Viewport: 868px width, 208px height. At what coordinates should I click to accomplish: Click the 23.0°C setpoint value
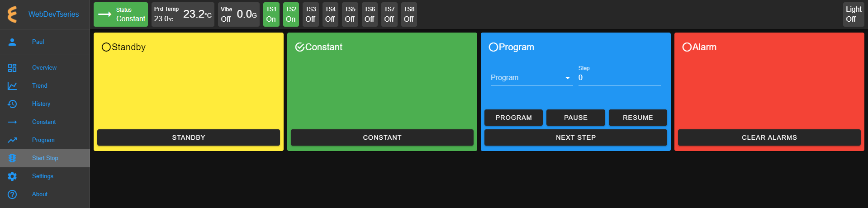click(x=164, y=19)
